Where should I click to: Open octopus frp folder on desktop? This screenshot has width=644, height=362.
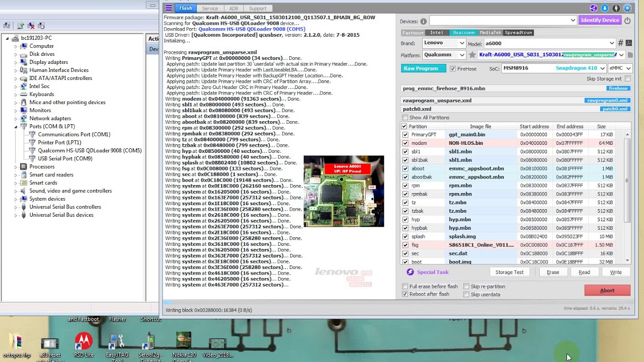(x=17, y=346)
